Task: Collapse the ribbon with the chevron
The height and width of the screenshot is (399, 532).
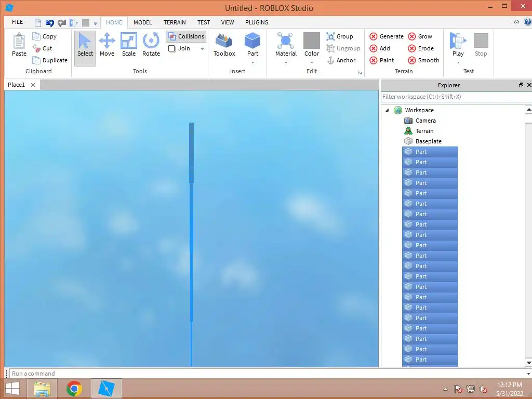Action: (x=516, y=22)
